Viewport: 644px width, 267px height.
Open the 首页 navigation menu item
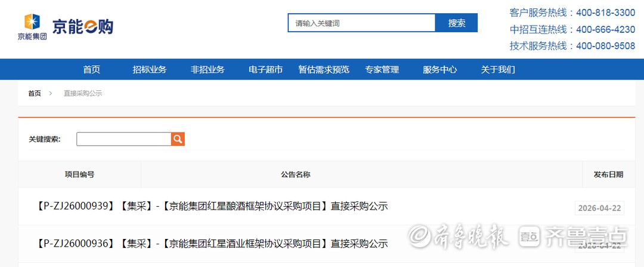91,70
